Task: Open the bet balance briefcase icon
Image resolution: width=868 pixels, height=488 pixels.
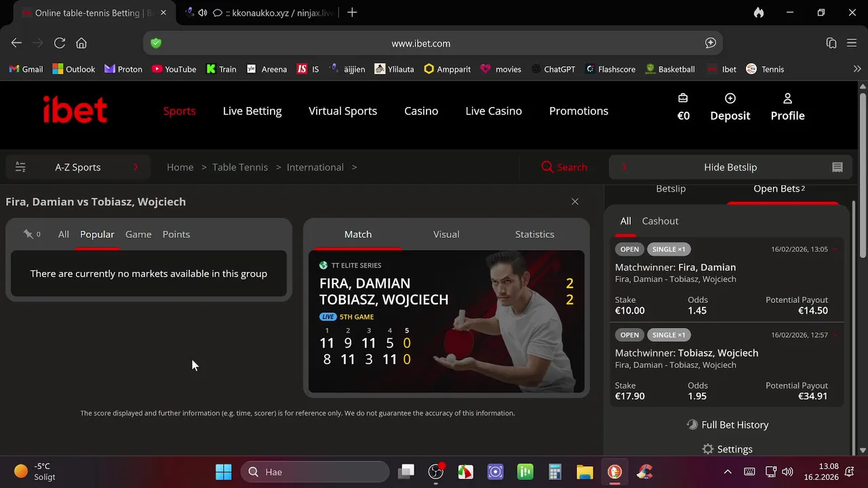Action: click(x=683, y=98)
